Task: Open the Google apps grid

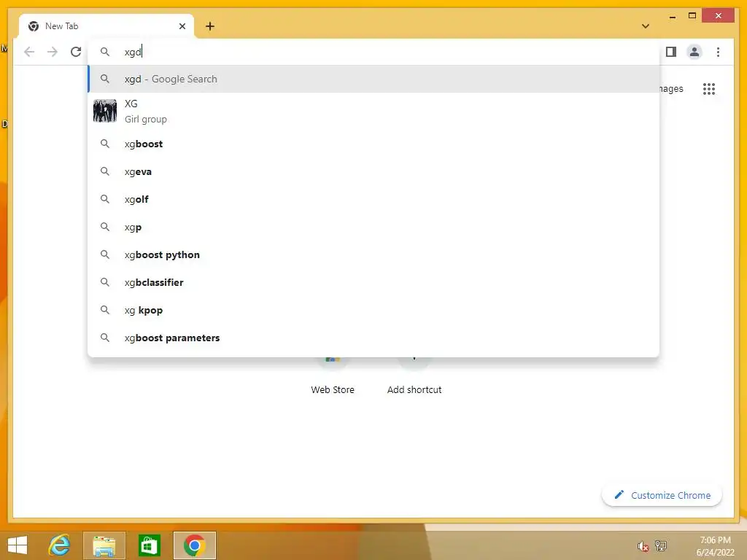Action: tap(709, 88)
